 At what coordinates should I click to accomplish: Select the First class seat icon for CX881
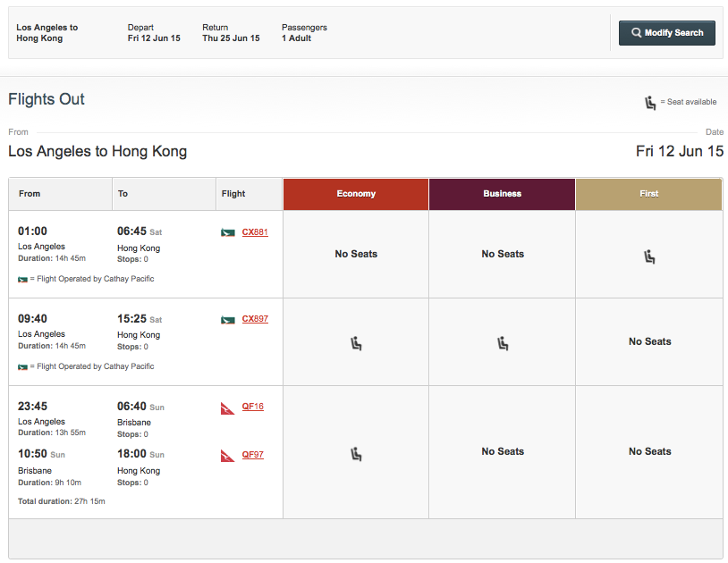pos(649,256)
